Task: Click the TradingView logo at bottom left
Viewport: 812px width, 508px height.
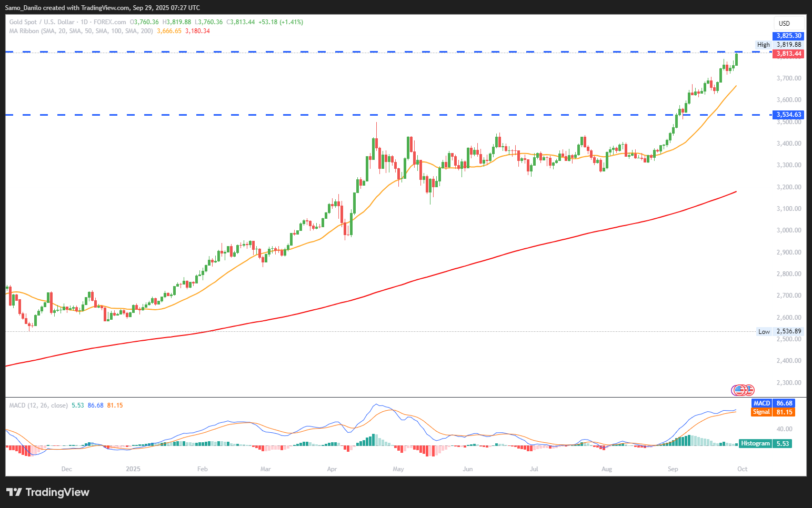Action: click(x=48, y=492)
